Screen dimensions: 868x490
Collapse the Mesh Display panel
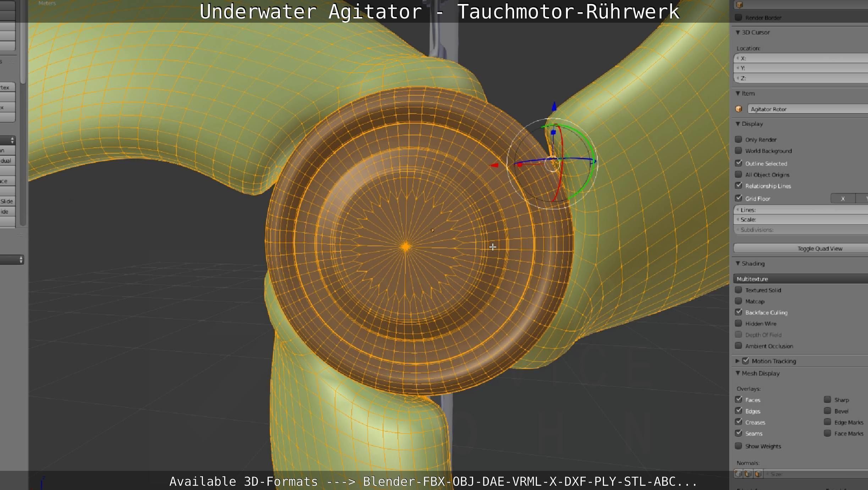tap(738, 373)
